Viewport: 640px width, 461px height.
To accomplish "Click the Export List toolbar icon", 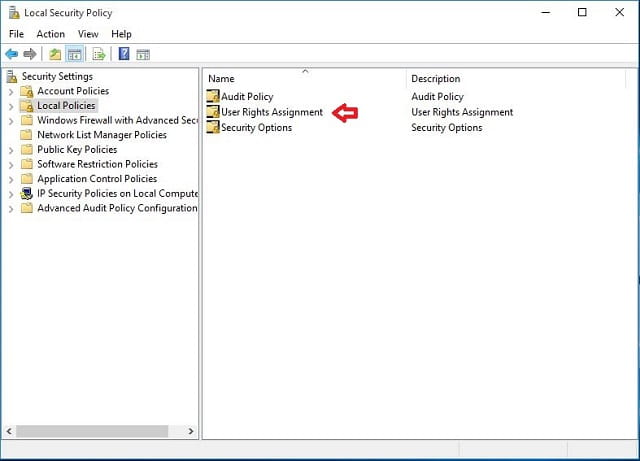I will tap(99, 54).
